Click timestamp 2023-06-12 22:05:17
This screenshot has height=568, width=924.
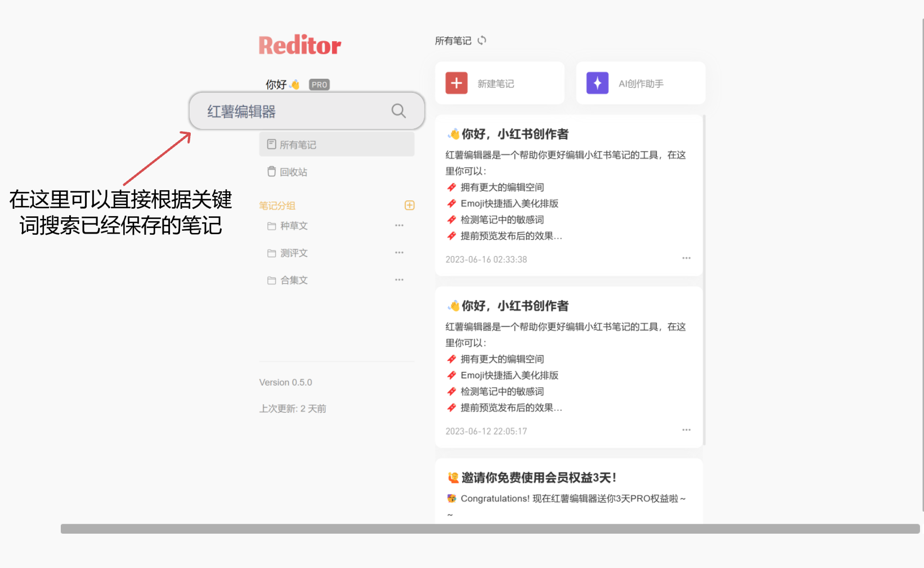pyautogui.click(x=486, y=431)
